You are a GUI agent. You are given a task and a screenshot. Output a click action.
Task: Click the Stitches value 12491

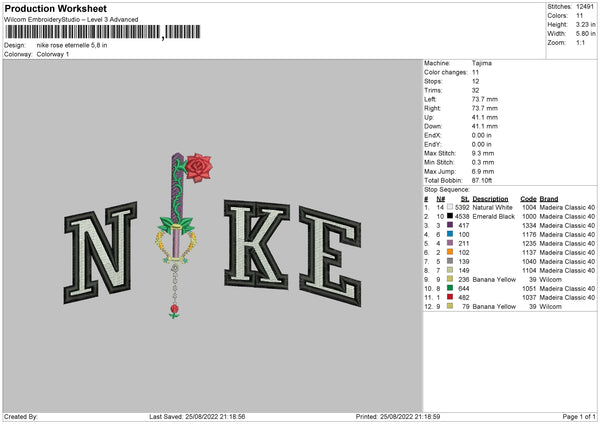click(585, 7)
